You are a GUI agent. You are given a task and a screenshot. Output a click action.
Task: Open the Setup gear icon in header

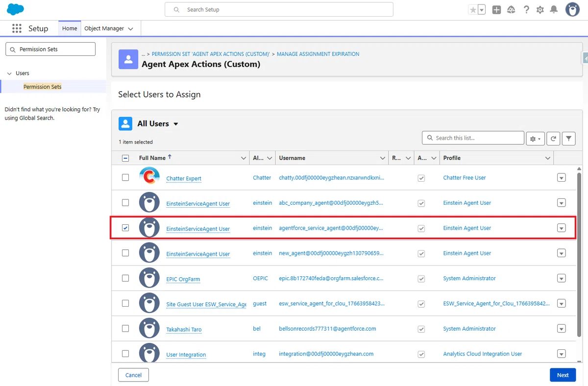[x=540, y=10]
